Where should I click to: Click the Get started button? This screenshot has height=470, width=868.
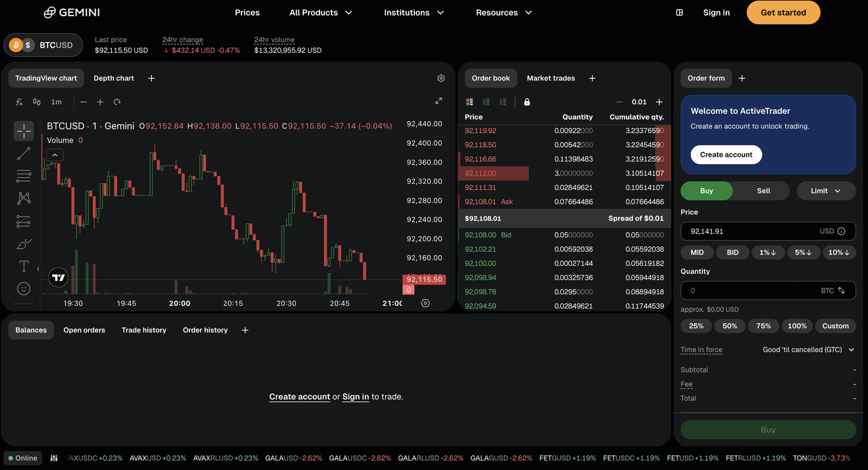783,12
